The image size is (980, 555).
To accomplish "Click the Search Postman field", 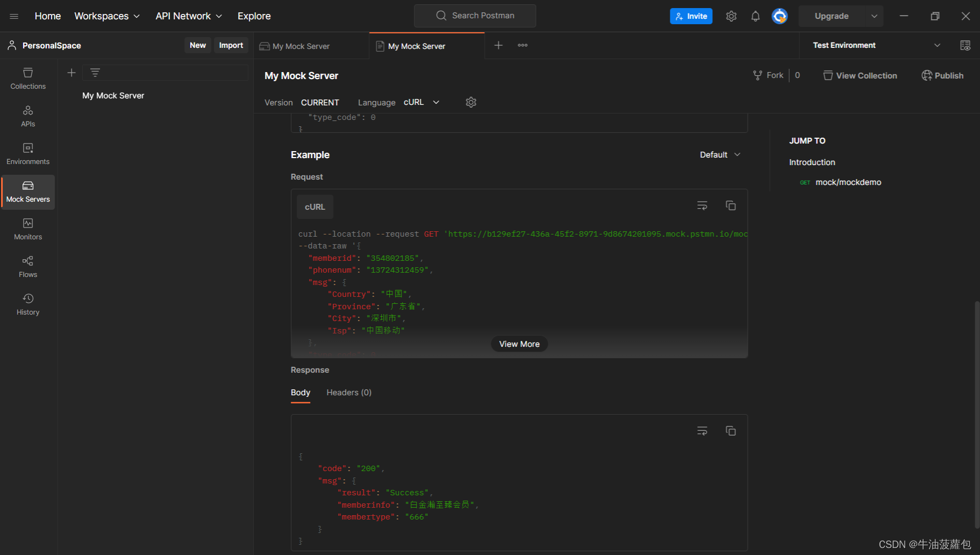I will click(x=475, y=16).
